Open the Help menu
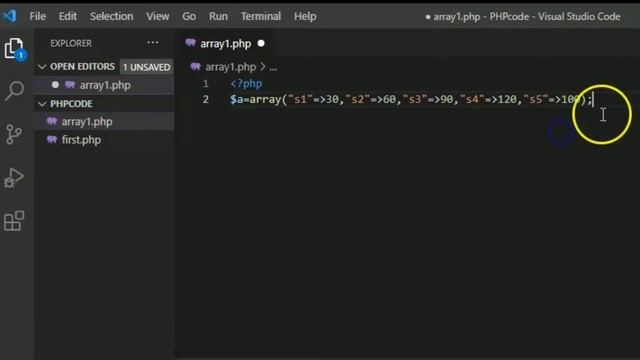 (305, 16)
